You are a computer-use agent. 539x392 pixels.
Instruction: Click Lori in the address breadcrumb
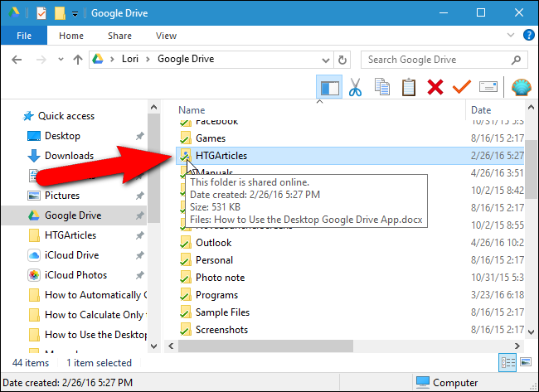pyautogui.click(x=130, y=59)
